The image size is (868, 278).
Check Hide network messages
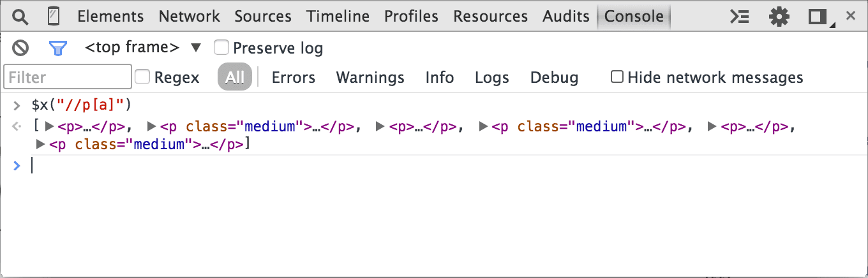(617, 77)
